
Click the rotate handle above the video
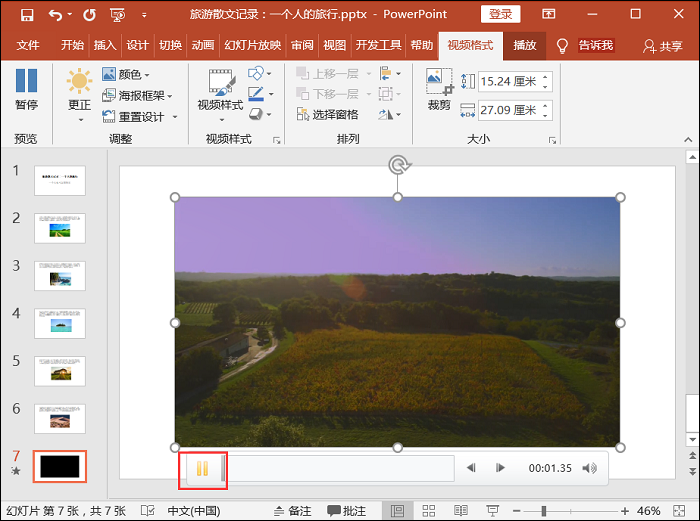click(x=397, y=164)
